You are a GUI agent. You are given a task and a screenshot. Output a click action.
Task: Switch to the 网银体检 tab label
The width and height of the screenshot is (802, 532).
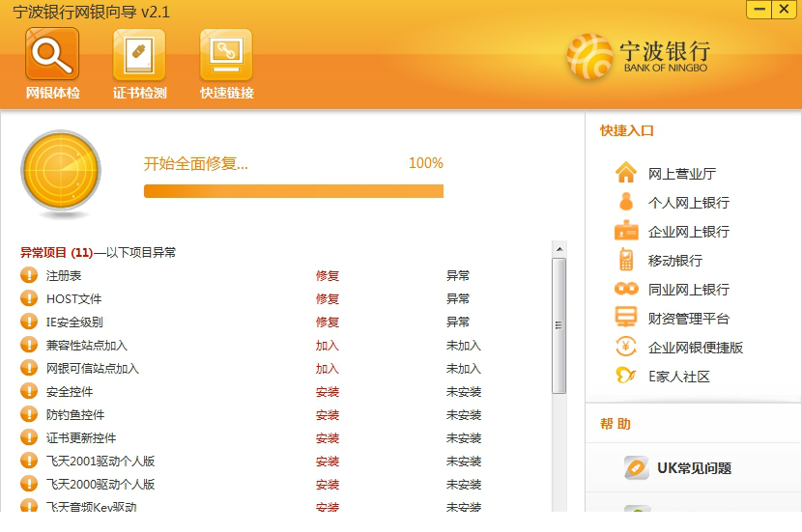(53, 93)
